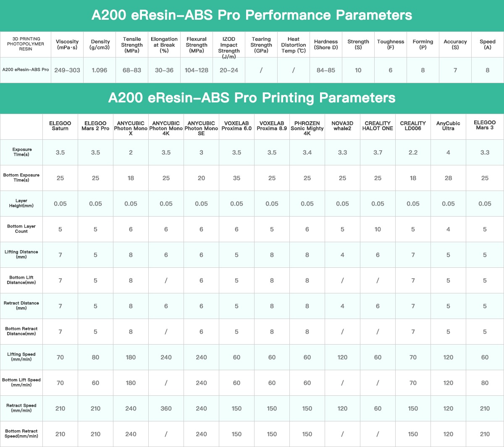Viewport: 504px width, 447px height.
Task: Click the Exposure Time(s) row label
Action: pyautogui.click(x=21, y=152)
